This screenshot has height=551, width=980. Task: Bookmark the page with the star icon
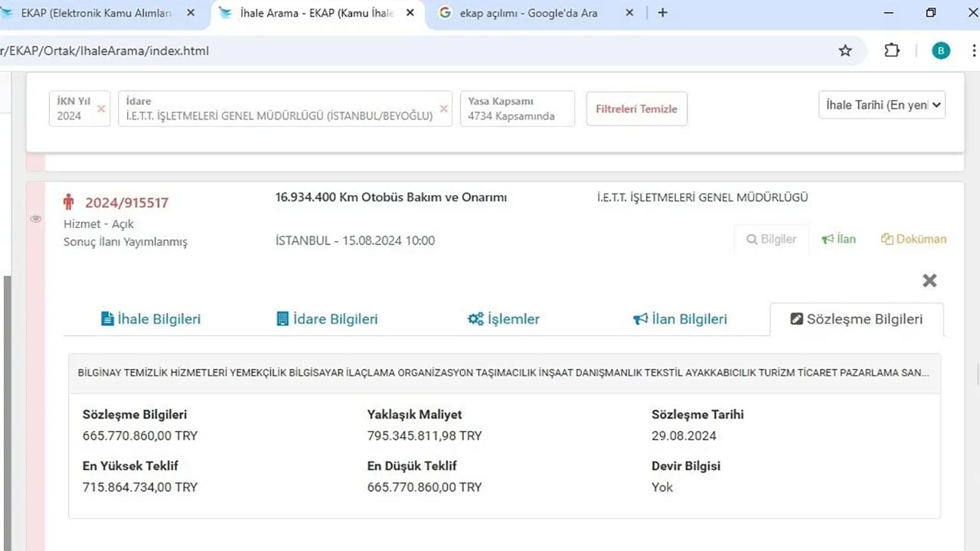pyautogui.click(x=844, y=50)
